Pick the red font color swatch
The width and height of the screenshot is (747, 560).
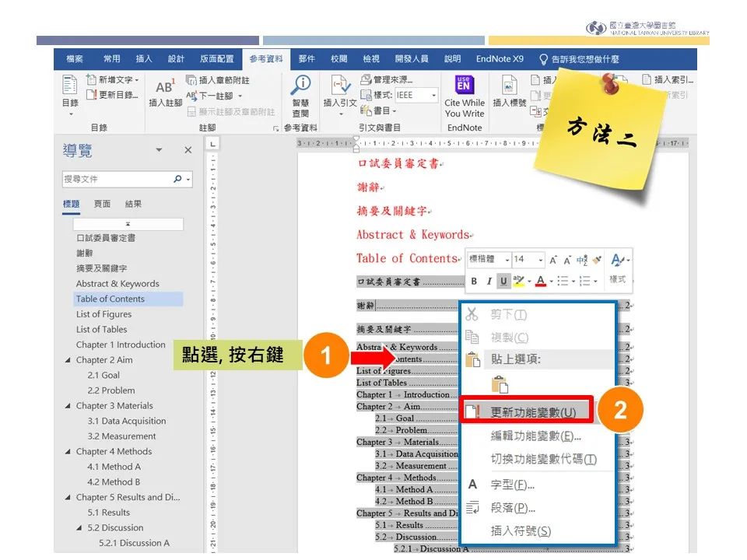539,280
